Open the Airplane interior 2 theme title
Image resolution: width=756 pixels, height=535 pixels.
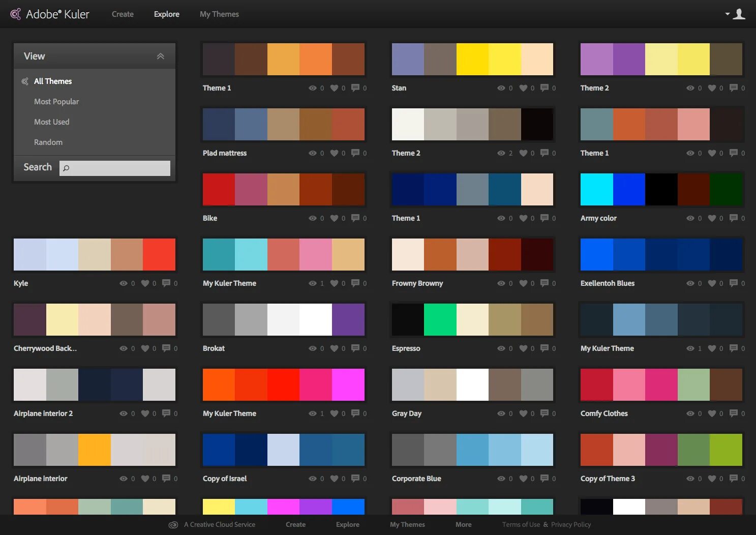[x=43, y=413]
